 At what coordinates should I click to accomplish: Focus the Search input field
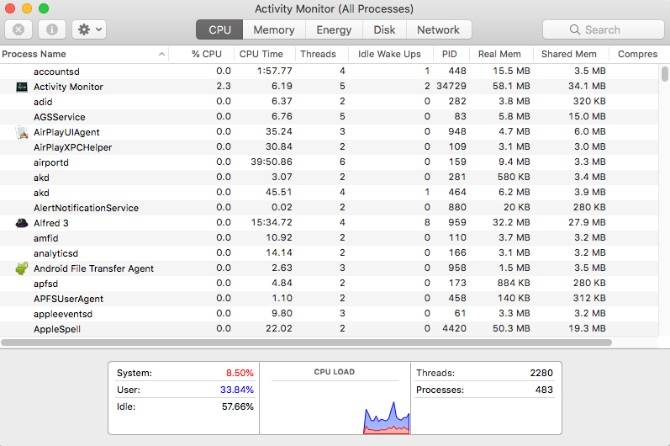pos(603,29)
